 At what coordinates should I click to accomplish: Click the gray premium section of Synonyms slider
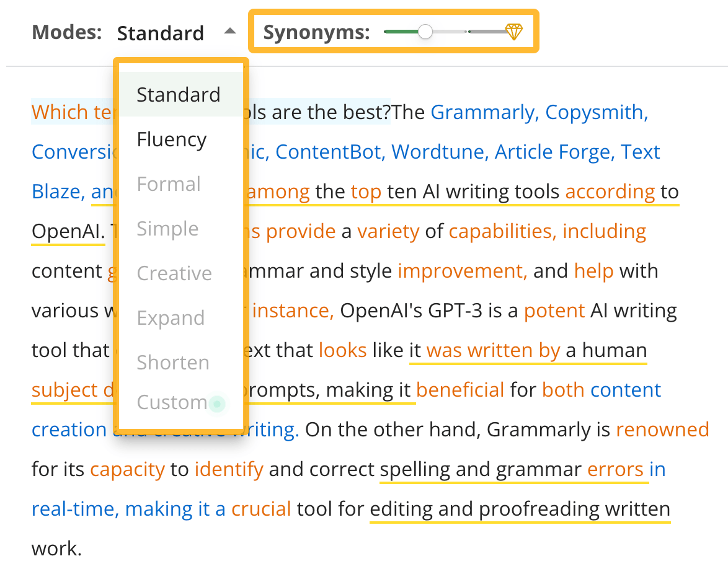(x=487, y=32)
